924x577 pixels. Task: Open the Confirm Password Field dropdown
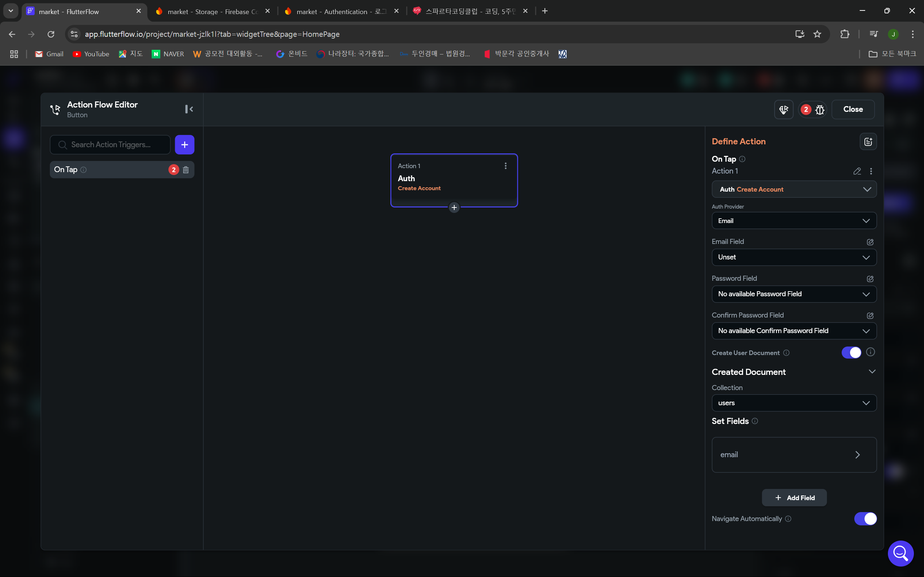coord(794,331)
